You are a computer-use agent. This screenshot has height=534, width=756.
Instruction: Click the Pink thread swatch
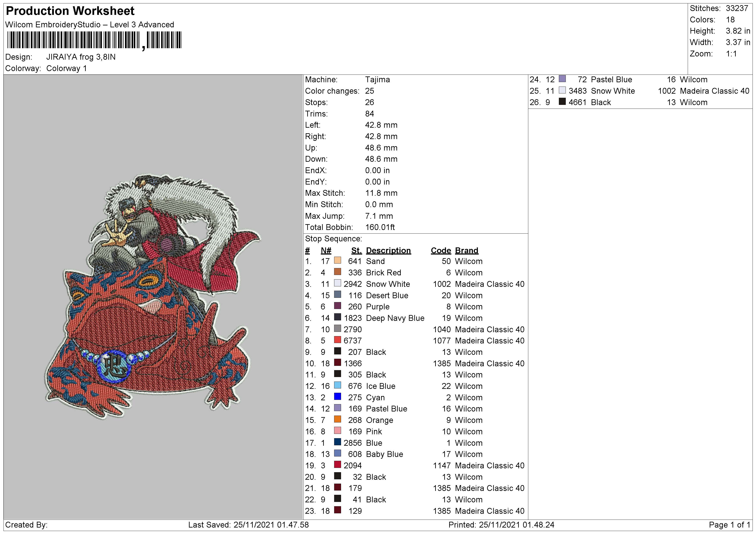[x=338, y=431]
